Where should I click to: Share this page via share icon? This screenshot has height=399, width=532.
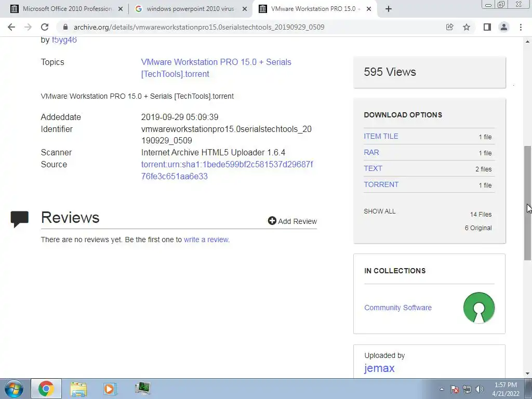(x=449, y=27)
